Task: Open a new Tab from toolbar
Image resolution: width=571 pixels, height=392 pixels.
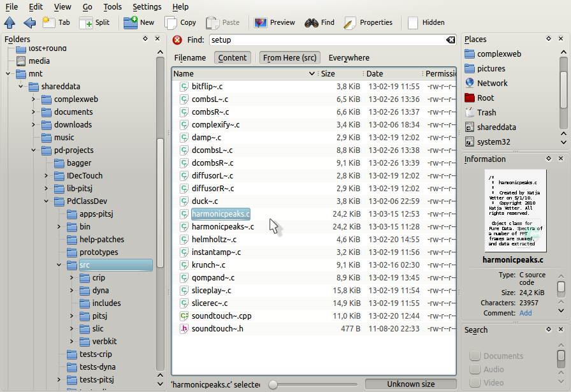Action: click(x=56, y=23)
